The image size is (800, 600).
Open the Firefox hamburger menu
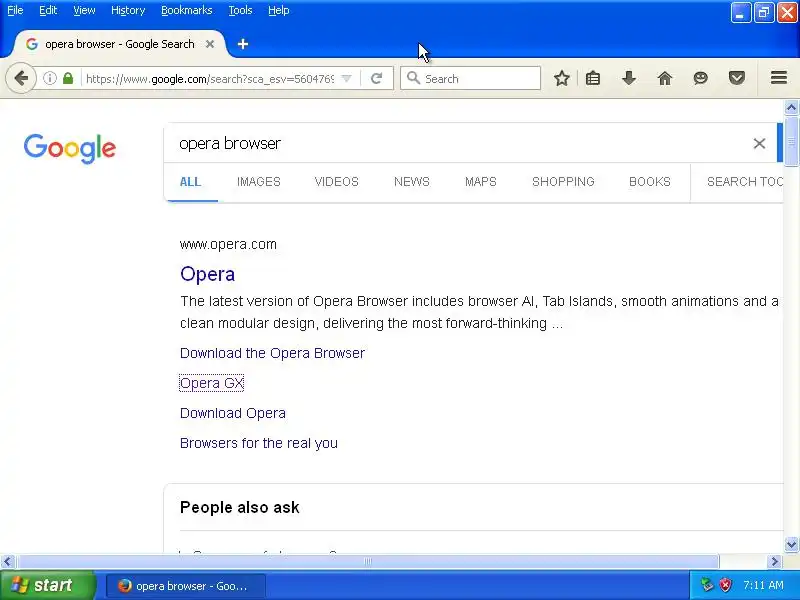779,78
